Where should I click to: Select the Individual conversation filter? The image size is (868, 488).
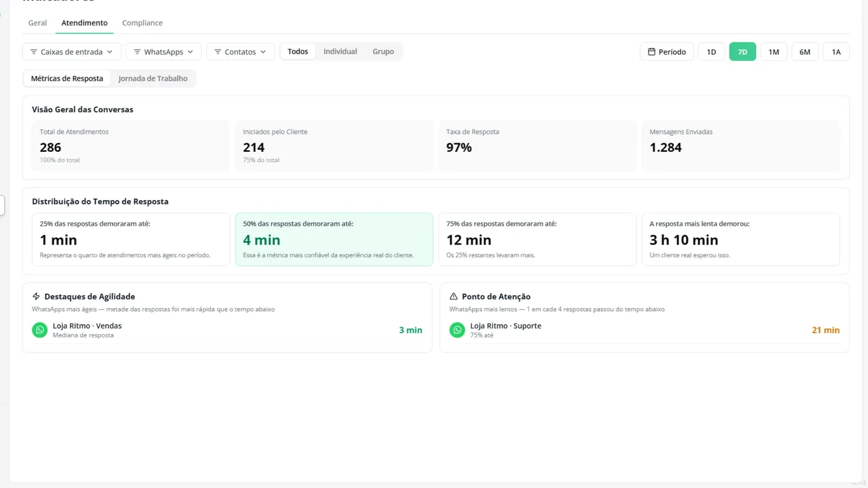(x=340, y=52)
